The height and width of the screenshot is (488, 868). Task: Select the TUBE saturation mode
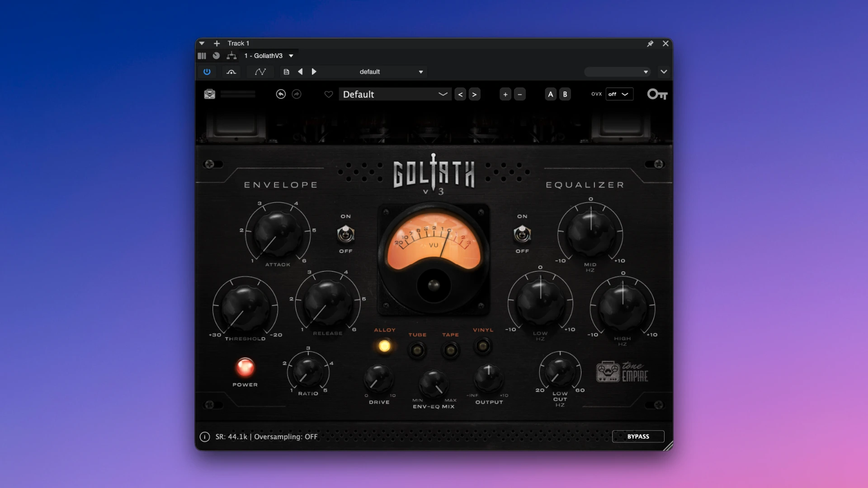417,350
